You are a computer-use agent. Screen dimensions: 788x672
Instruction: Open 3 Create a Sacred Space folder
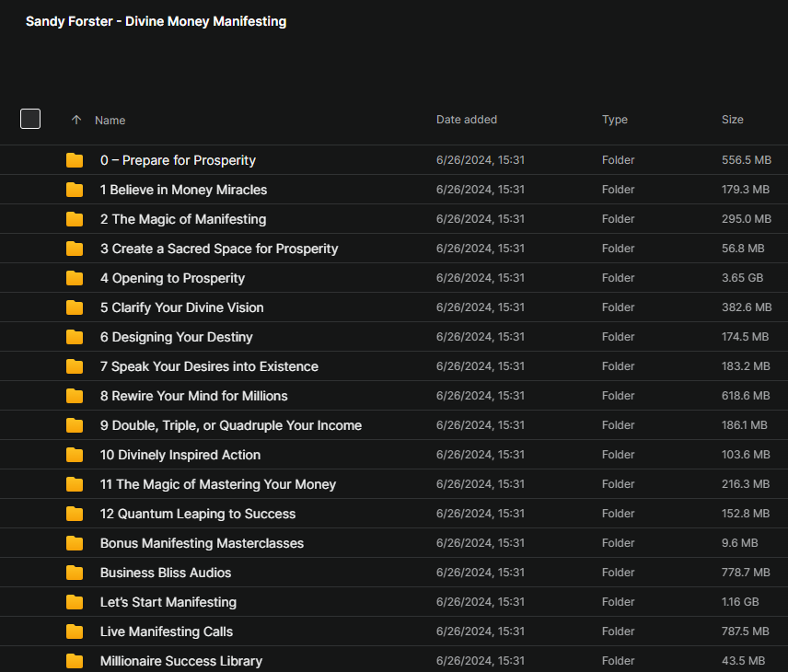[219, 249]
